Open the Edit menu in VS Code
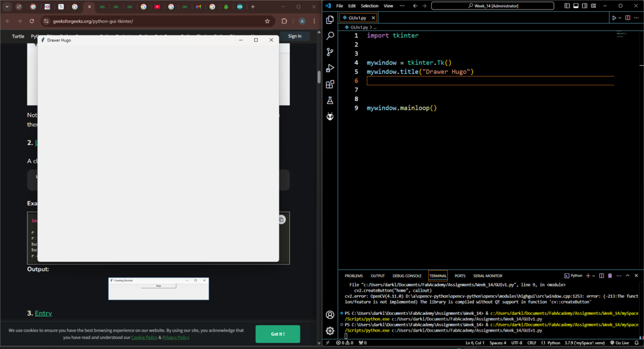The width and height of the screenshot is (644, 349). click(x=352, y=6)
